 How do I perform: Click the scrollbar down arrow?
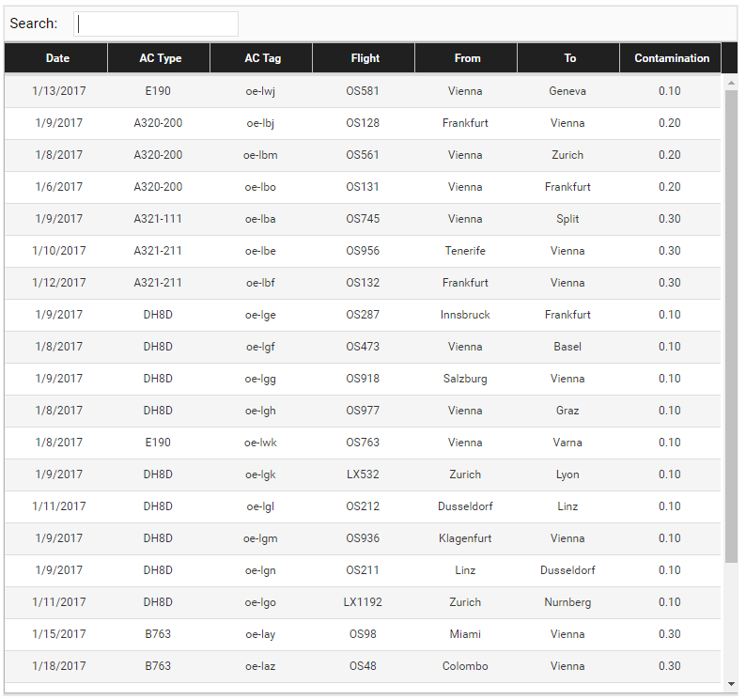click(x=731, y=684)
